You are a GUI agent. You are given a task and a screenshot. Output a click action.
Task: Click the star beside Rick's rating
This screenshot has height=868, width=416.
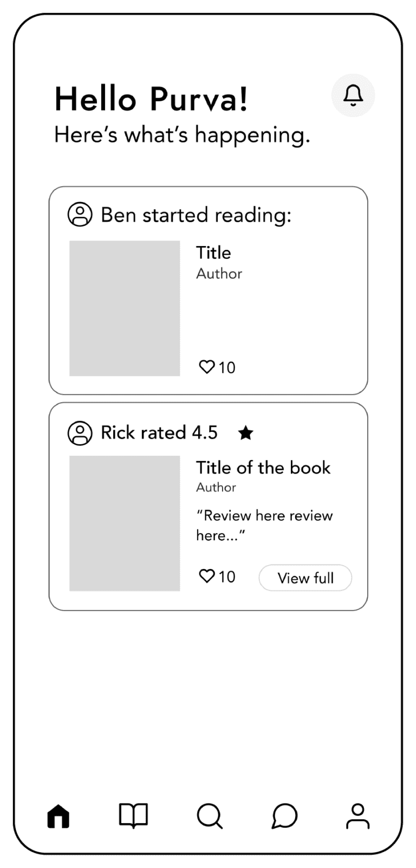[246, 433]
